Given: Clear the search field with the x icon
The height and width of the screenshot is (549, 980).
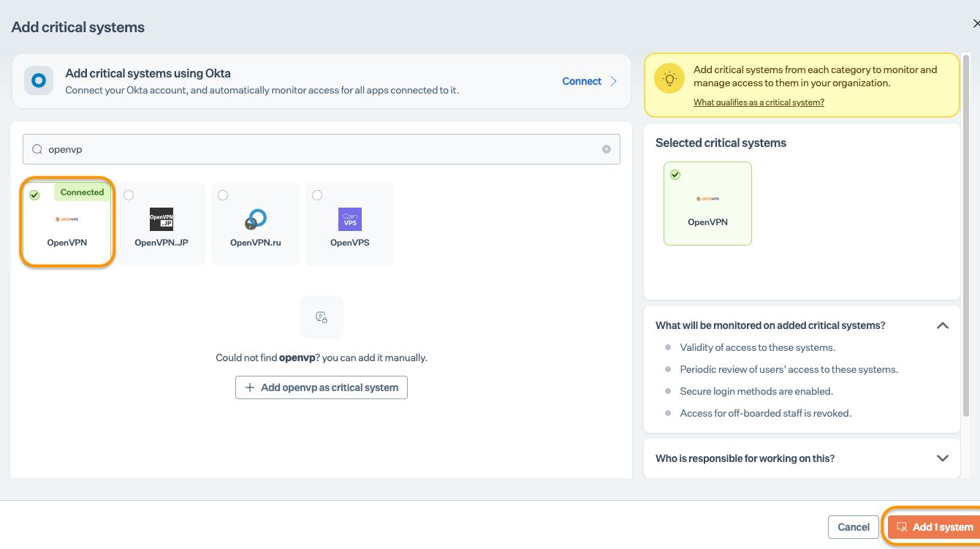Looking at the screenshot, I should pos(607,149).
